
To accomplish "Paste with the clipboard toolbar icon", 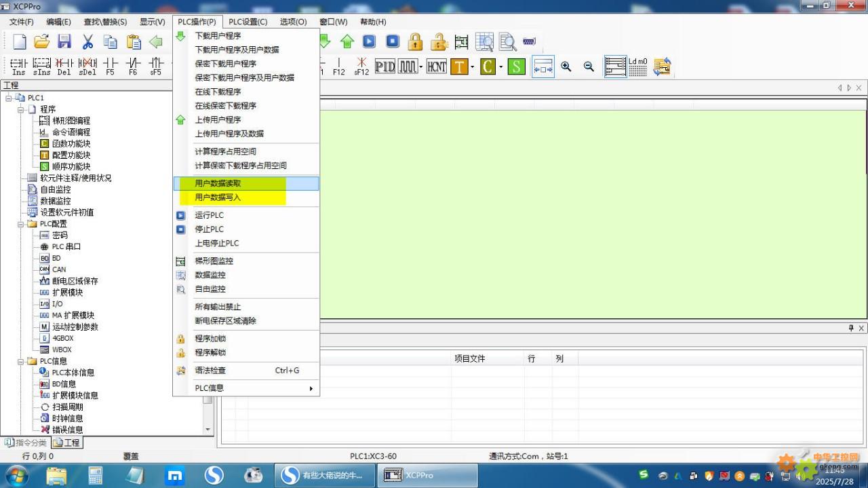I will 134,42.
